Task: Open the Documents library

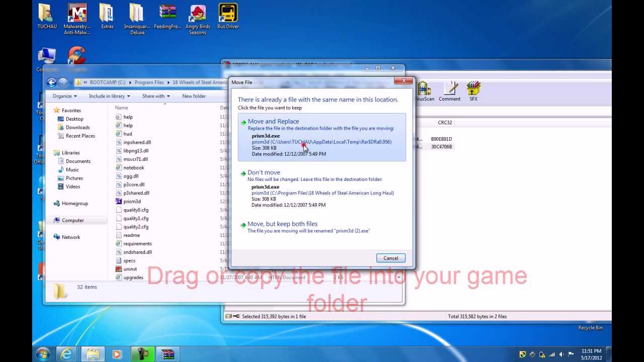Action: pos(78,161)
